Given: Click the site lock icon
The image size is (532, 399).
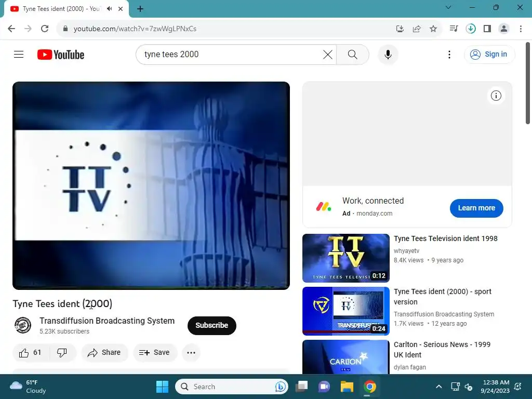Looking at the screenshot, I should (65, 29).
